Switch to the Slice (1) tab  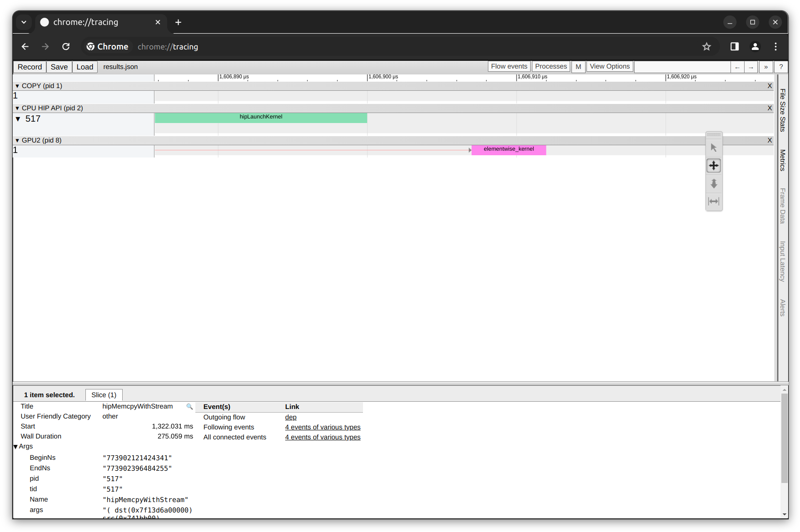tap(104, 394)
